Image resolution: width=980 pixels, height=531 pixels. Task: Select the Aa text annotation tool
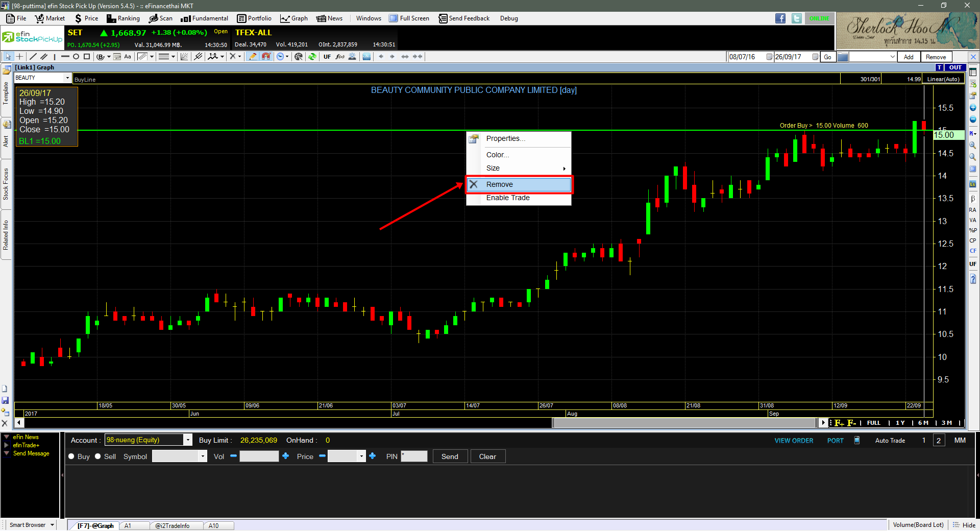click(x=128, y=57)
